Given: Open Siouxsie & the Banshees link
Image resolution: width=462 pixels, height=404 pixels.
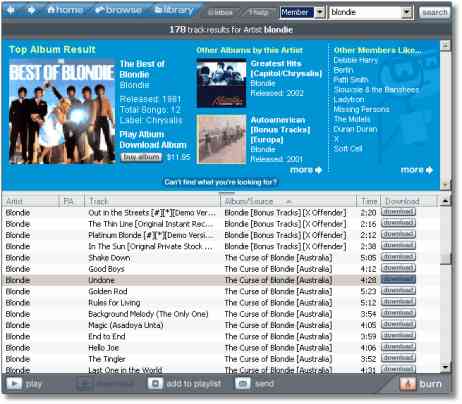Looking at the screenshot, I should [x=376, y=90].
